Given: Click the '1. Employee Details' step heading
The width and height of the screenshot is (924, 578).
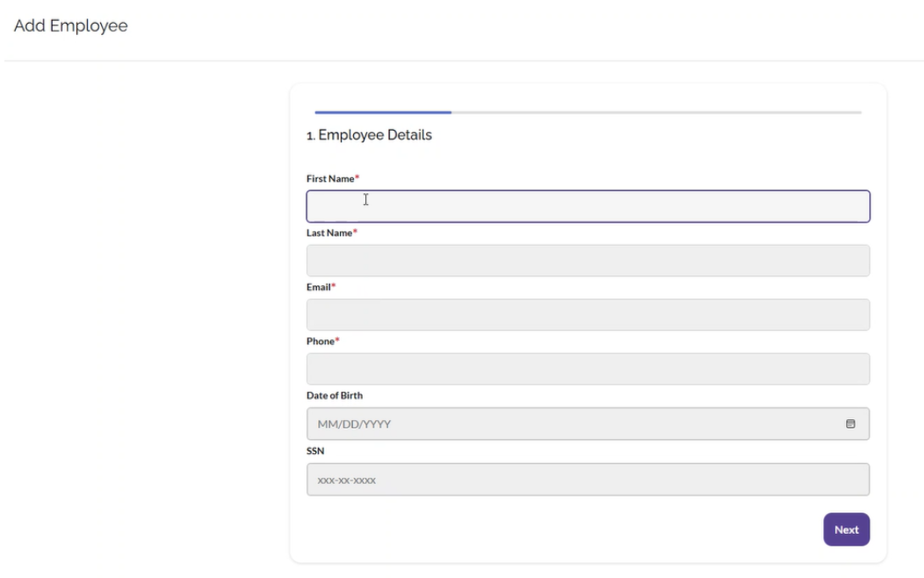Looking at the screenshot, I should [x=369, y=135].
